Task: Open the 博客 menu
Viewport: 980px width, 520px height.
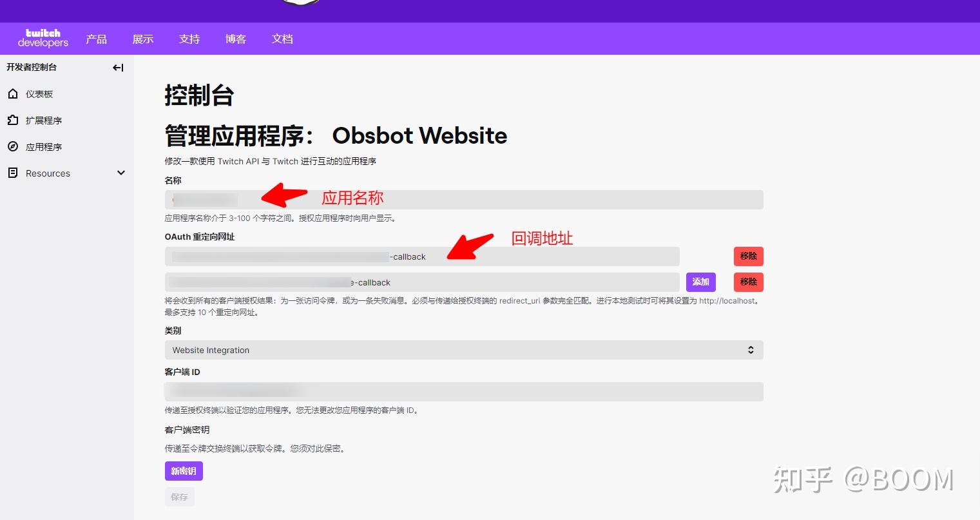Action: pos(236,39)
